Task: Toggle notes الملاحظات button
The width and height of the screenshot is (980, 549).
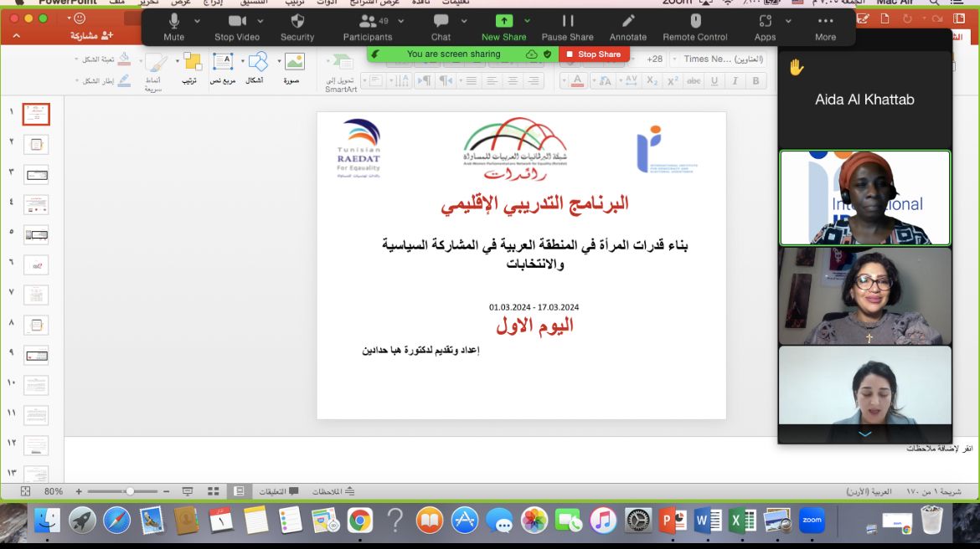Action: (333, 491)
